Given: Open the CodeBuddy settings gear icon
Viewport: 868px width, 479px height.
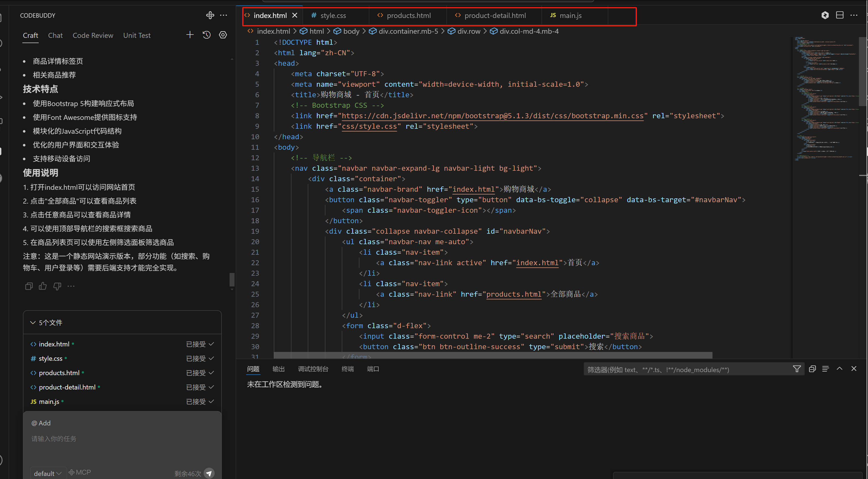Looking at the screenshot, I should 223,35.
